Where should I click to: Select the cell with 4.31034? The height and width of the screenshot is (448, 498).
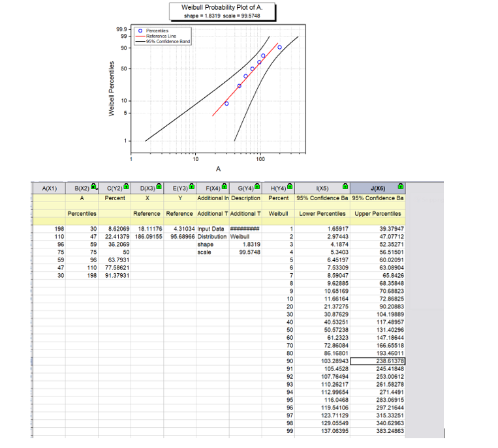point(180,229)
